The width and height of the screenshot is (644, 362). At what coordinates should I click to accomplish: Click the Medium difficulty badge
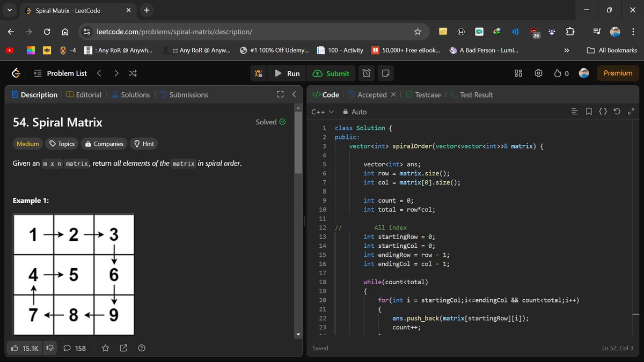coord(28,144)
